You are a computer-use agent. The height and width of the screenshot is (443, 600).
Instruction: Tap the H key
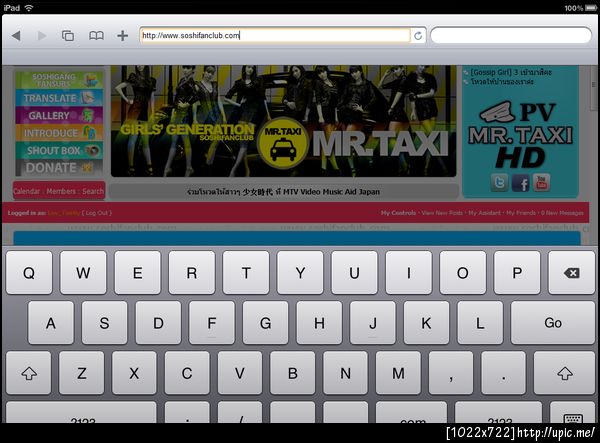coord(319,323)
